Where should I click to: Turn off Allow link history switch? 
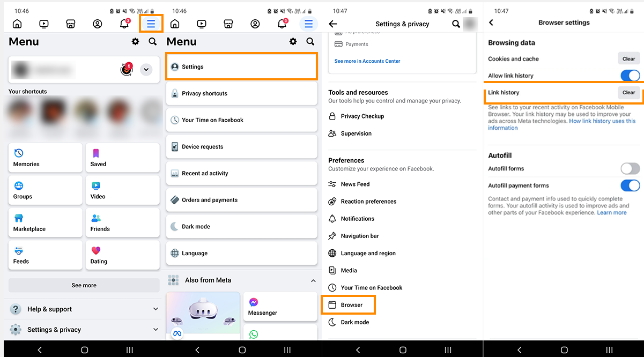pyautogui.click(x=630, y=76)
